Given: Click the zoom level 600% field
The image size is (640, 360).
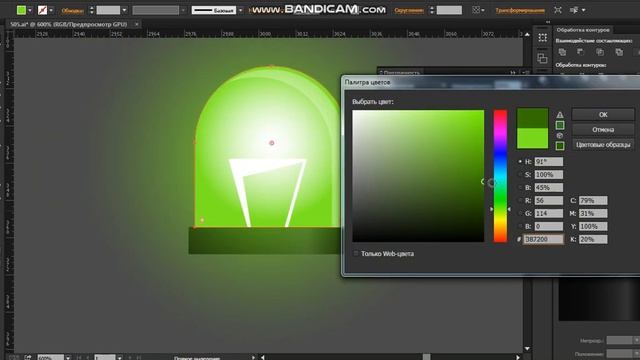Looking at the screenshot, I should [x=50, y=358].
